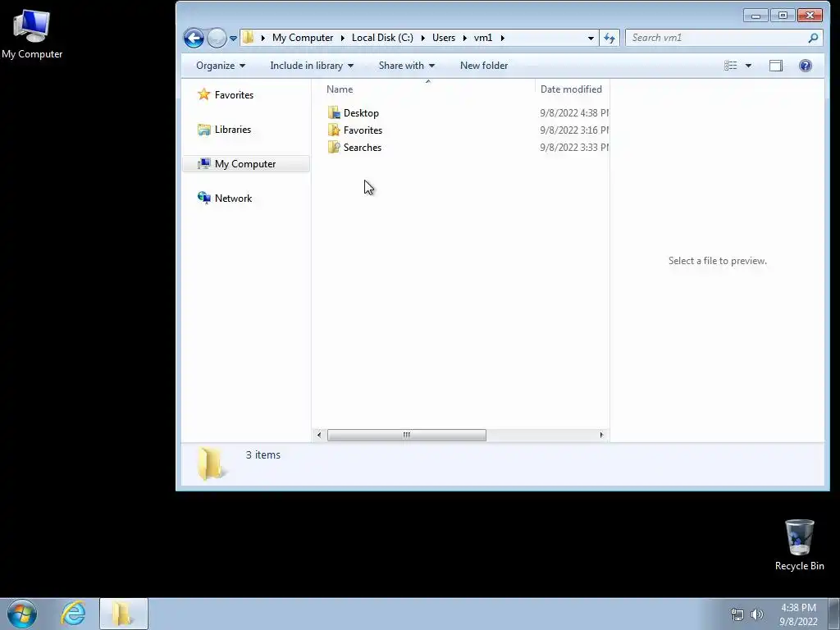Launch Internet Explorer from the taskbar

tap(73, 614)
